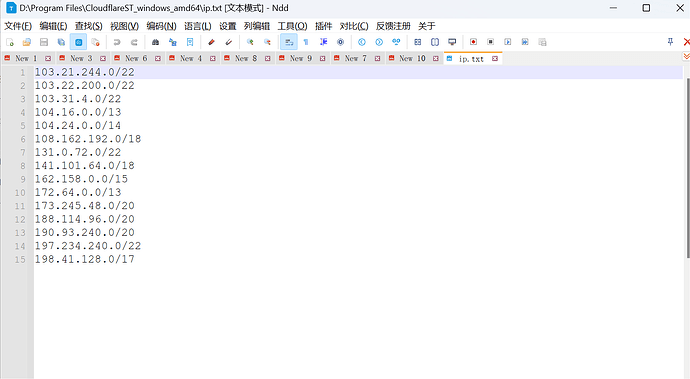Toggle the word wrap toolbar button
690x379 pixels.
tap(289, 42)
